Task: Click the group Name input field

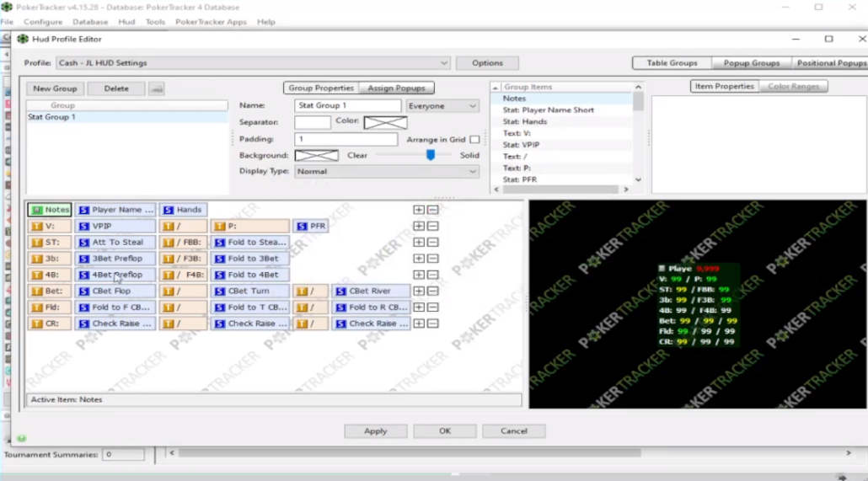Action: click(x=348, y=106)
